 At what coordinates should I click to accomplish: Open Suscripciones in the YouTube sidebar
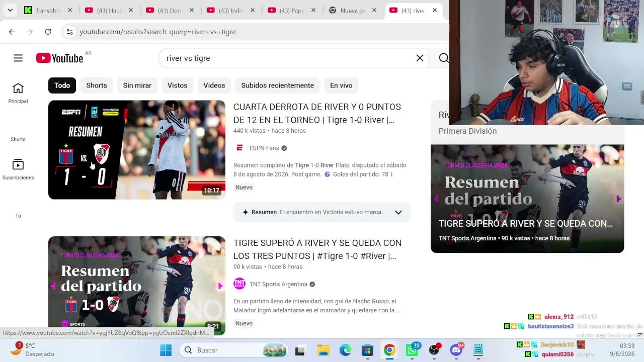(x=18, y=170)
